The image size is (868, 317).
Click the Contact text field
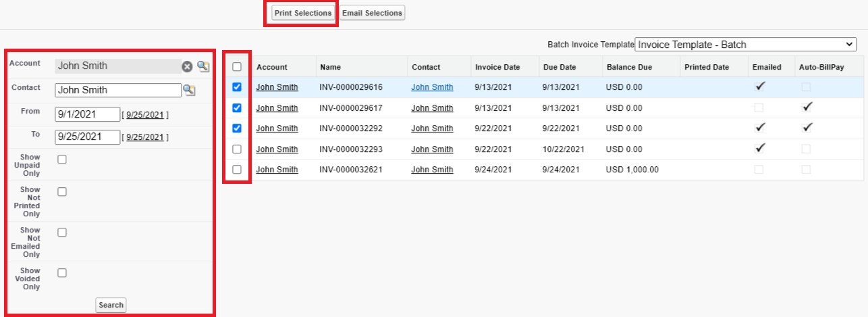pyautogui.click(x=118, y=90)
